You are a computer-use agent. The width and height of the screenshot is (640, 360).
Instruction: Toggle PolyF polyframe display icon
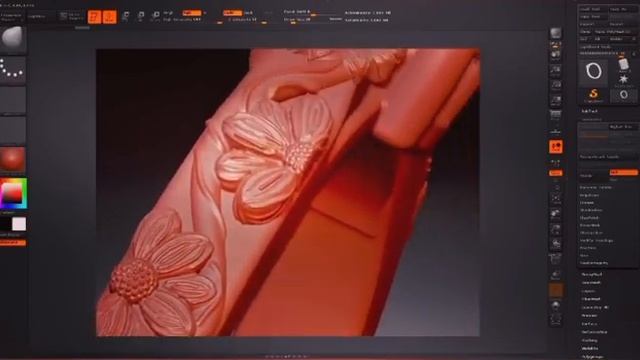click(556, 259)
